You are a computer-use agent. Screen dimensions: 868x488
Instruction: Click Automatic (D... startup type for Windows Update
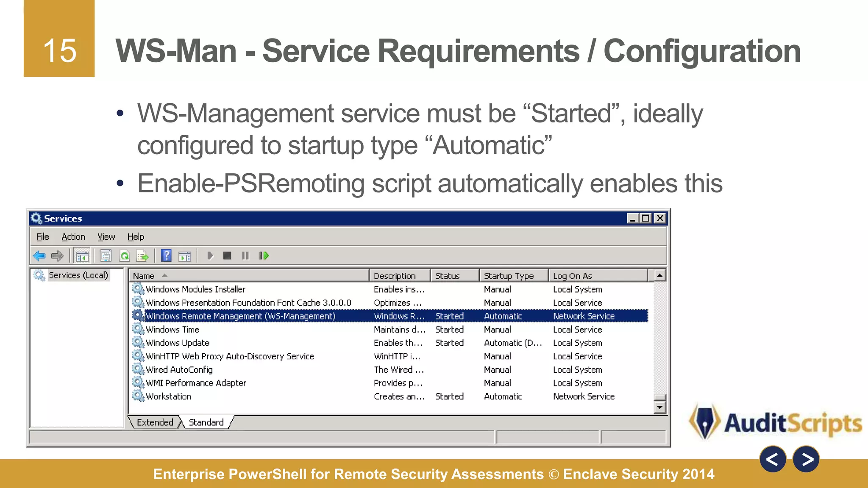(x=513, y=343)
